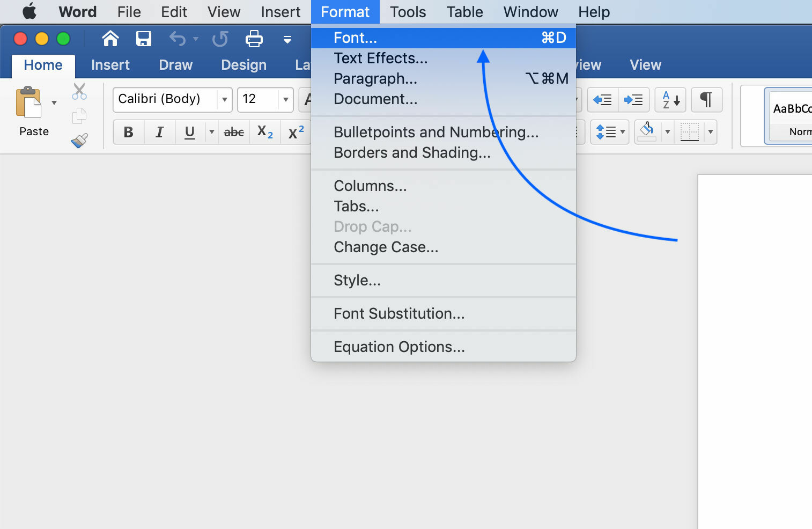Toggle show paragraph marks
Screen dimensions: 812x529
click(x=706, y=100)
